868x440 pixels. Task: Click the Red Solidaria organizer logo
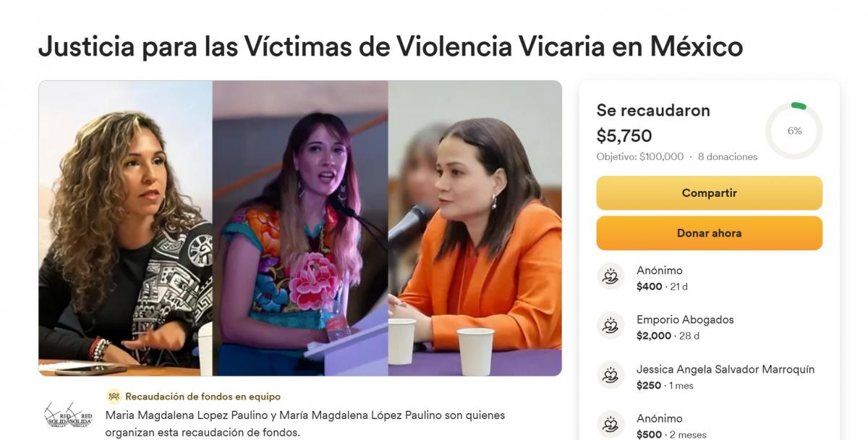68,416
